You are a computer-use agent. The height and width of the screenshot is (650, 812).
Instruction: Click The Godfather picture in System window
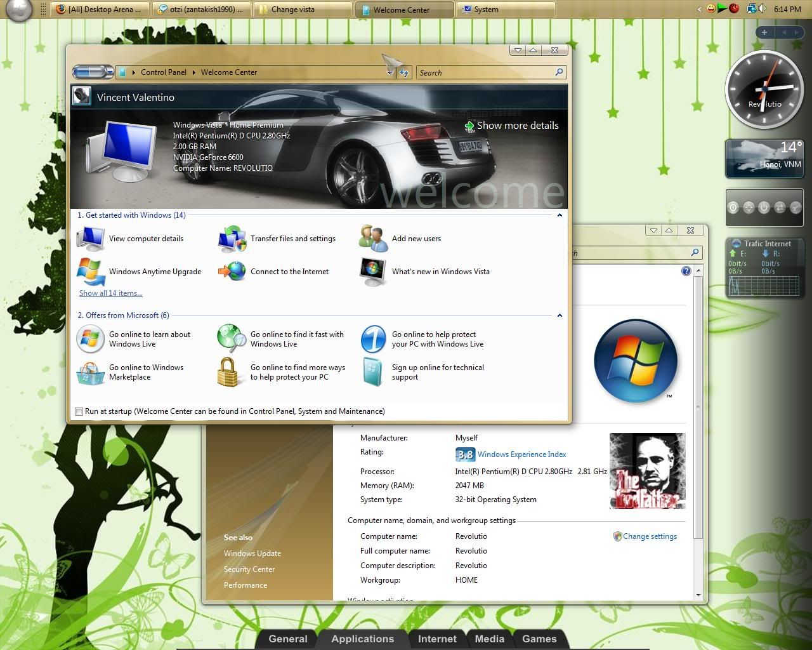647,471
